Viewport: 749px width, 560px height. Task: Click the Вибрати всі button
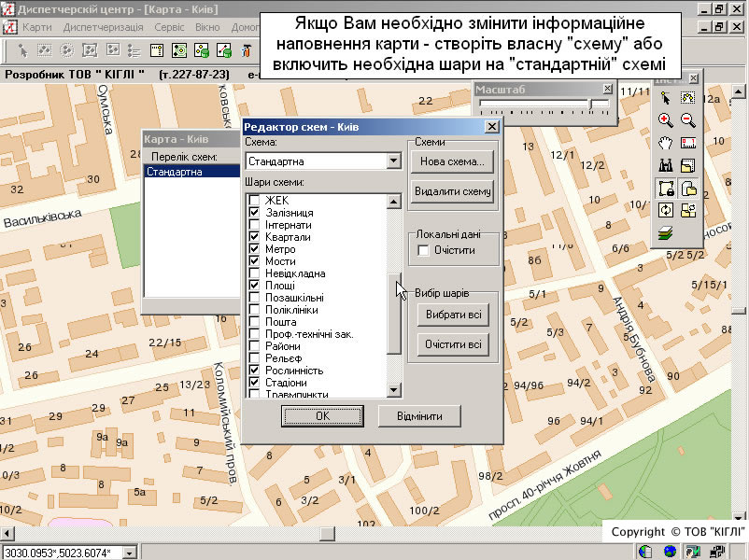click(453, 315)
